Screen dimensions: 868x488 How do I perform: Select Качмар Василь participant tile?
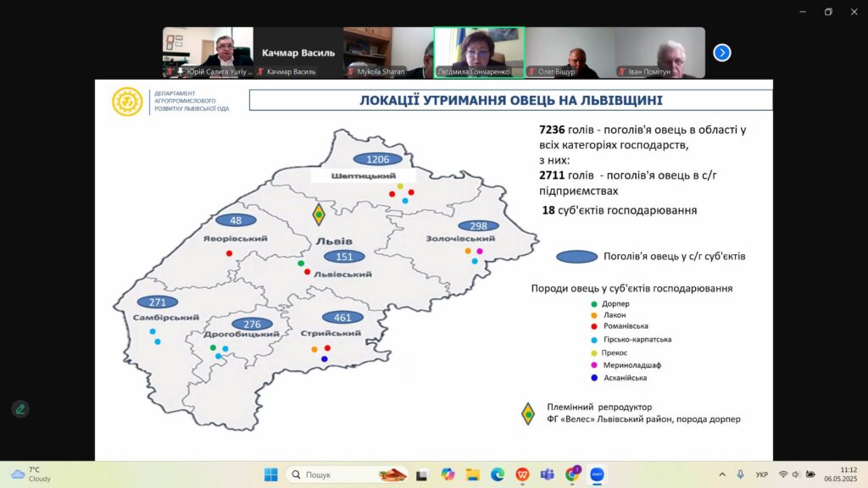point(298,53)
